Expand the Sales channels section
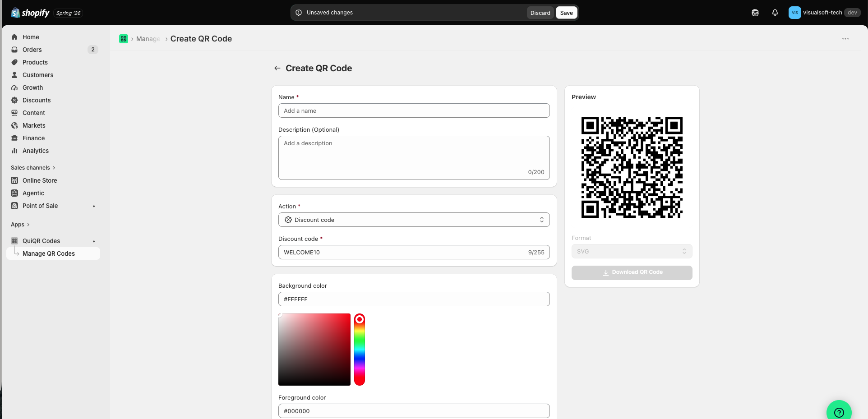 pyautogui.click(x=33, y=168)
